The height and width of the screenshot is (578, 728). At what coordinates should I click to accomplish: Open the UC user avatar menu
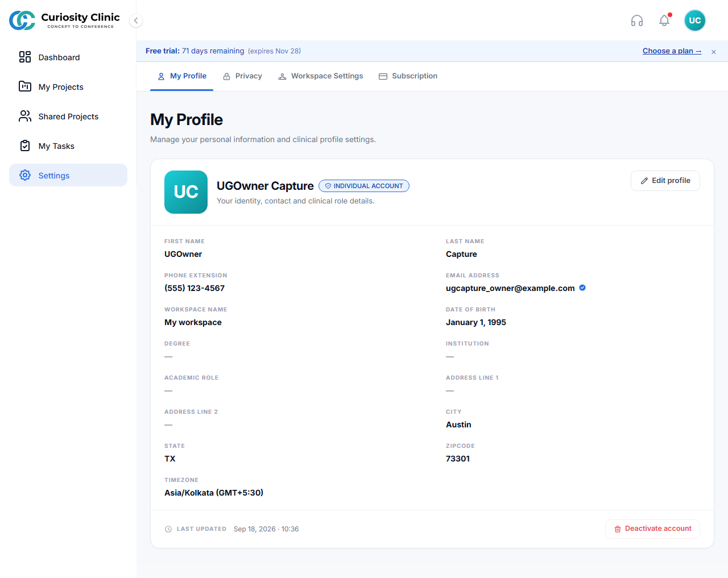(x=695, y=20)
